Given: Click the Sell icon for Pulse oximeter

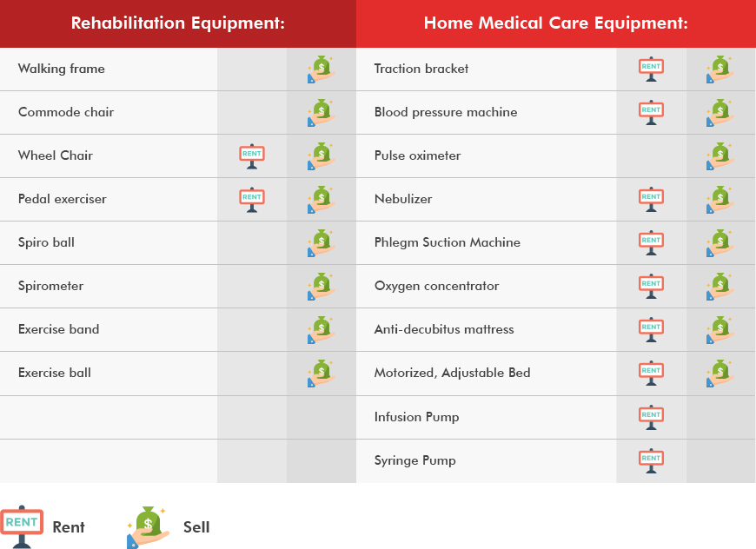Looking at the screenshot, I should pos(720,156).
